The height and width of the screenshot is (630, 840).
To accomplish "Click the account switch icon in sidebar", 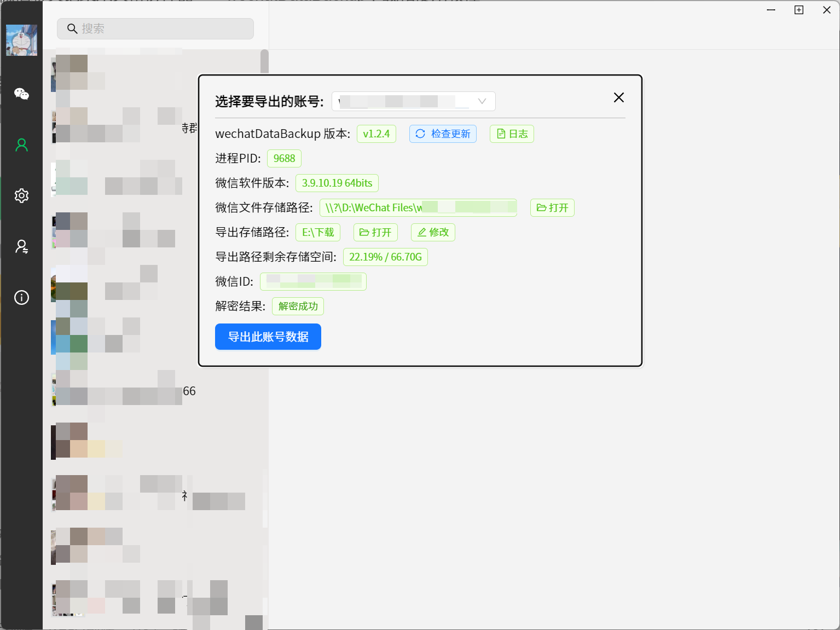I will 21,246.
